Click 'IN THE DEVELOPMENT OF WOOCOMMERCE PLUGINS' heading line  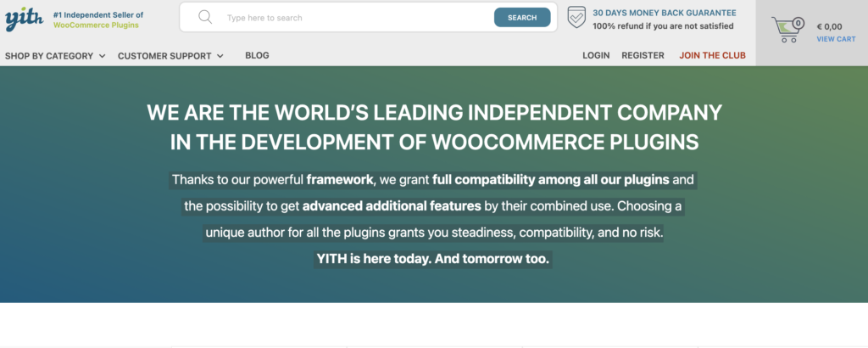pos(435,143)
